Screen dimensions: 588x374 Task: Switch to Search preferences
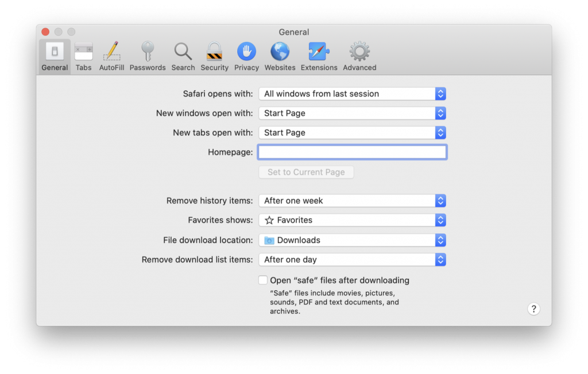pyautogui.click(x=183, y=55)
